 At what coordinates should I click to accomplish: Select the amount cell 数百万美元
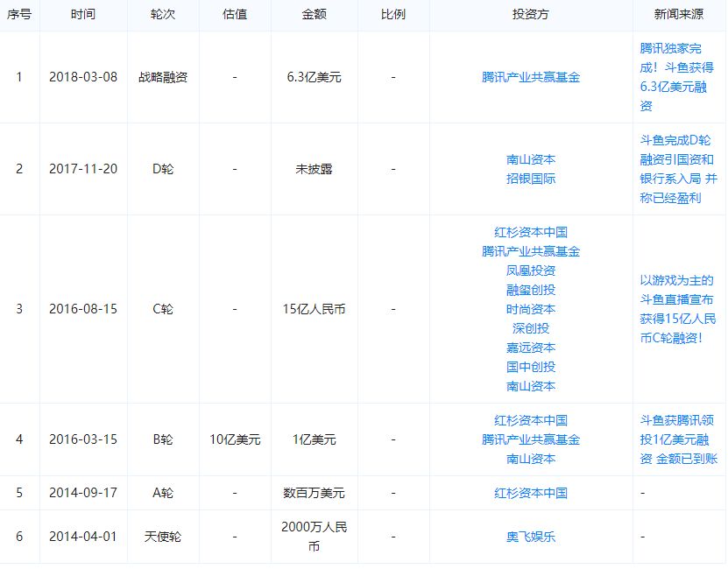(315, 493)
